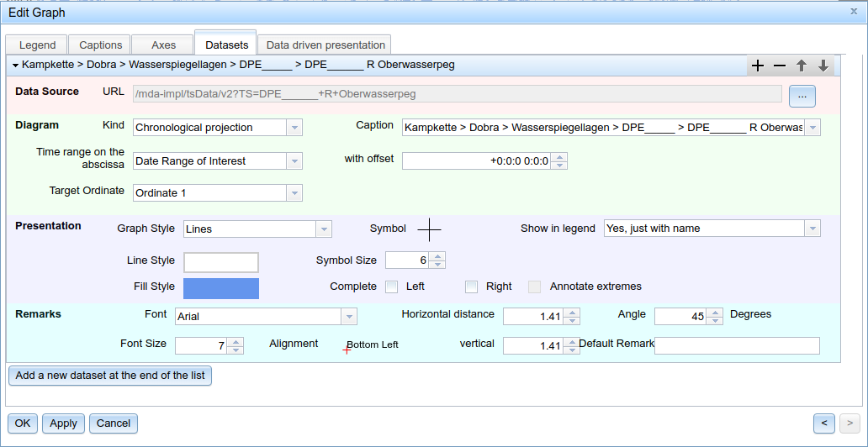The width and height of the screenshot is (868, 447).
Task: Click the Default Remark text field
Action: point(737,346)
